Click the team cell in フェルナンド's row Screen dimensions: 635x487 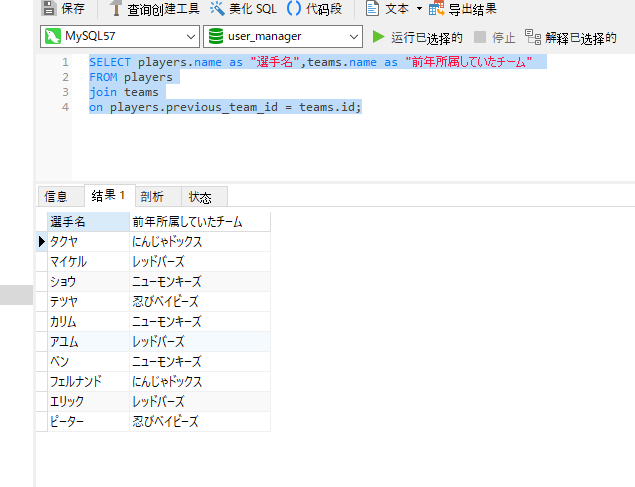[200, 381]
